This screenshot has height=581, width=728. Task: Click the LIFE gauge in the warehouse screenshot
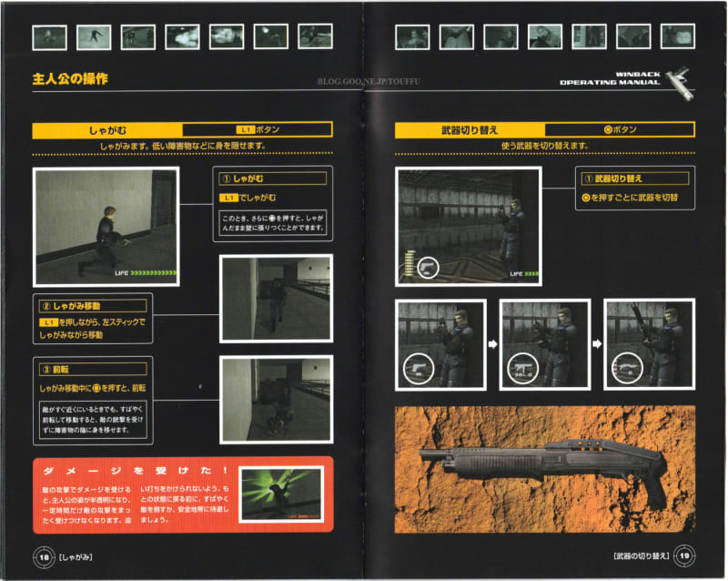tap(525, 274)
